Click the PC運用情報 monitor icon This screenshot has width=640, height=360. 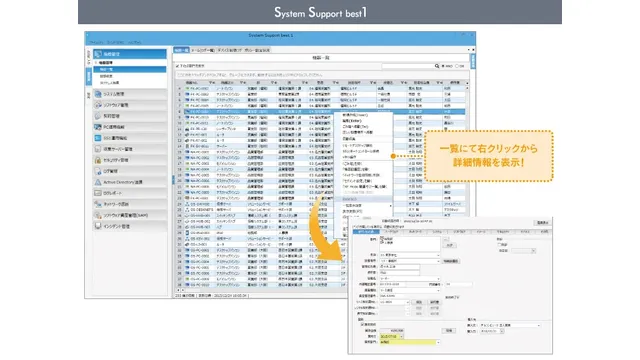(x=98, y=127)
